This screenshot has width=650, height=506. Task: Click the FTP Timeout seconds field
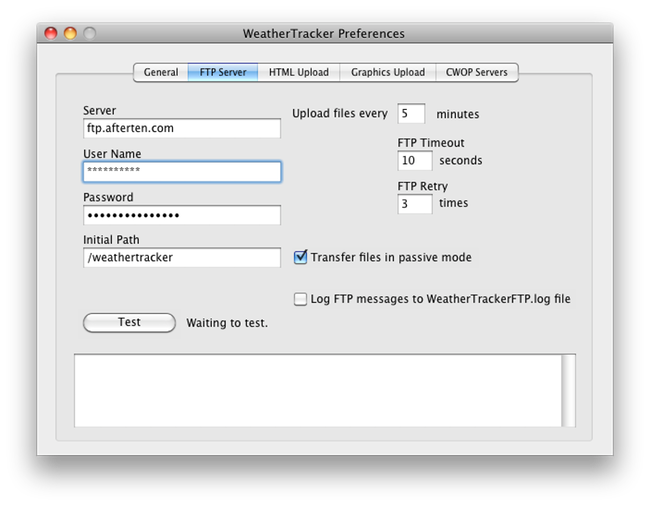415,160
